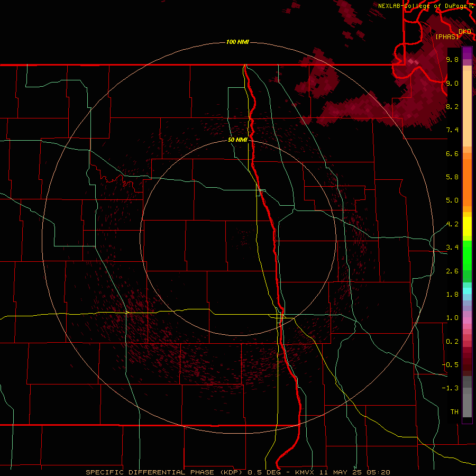
Task: Click the 05:20 timestamp in the caption
Action: click(378, 472)
